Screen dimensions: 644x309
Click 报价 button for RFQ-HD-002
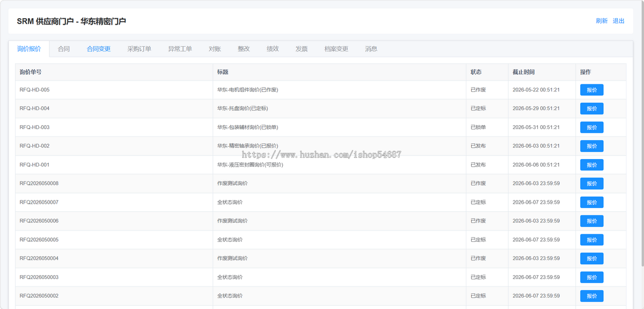tap(592, 146)
